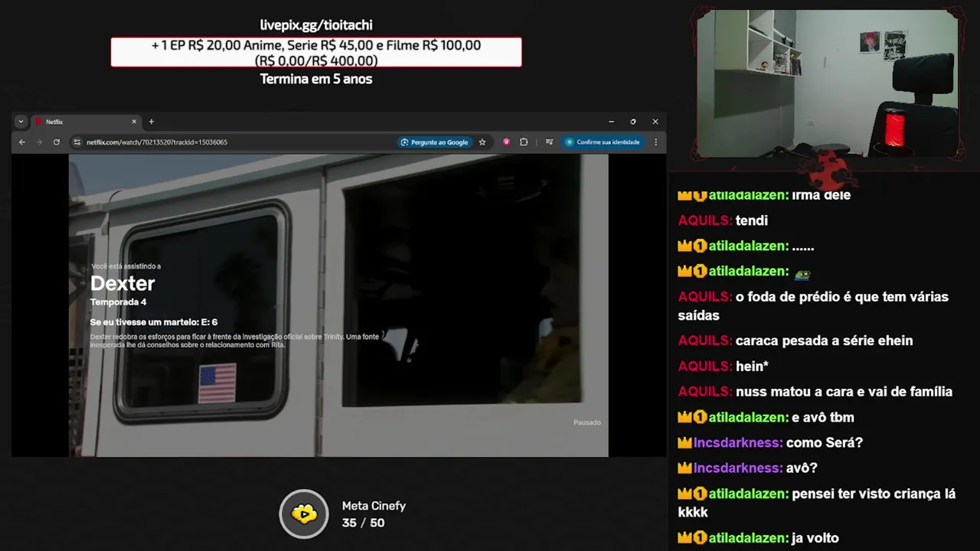Click Pergunte ao Google button

coord(433,142)
